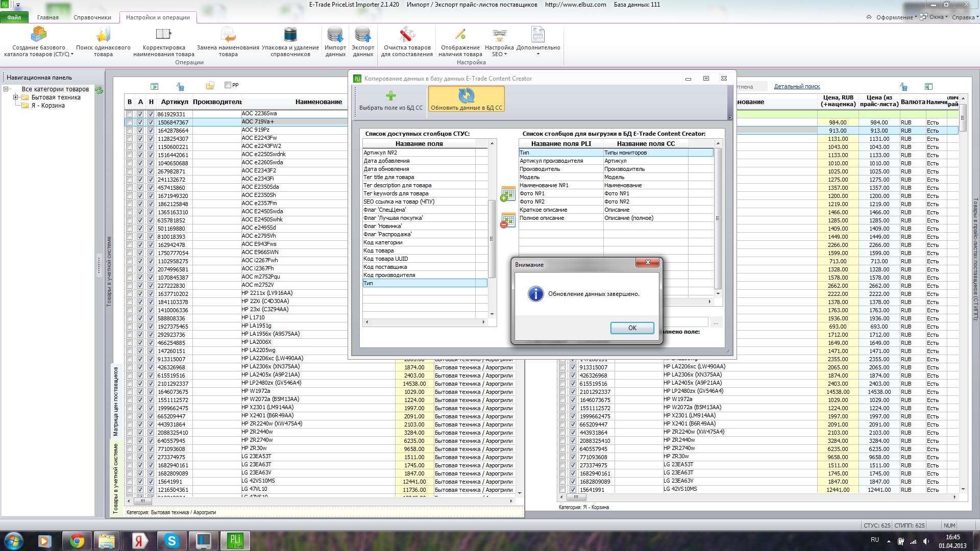Viewport: 980px width, 551px height.
Task: Uncheck column А for article 1516442061
Action: point(140,155)
